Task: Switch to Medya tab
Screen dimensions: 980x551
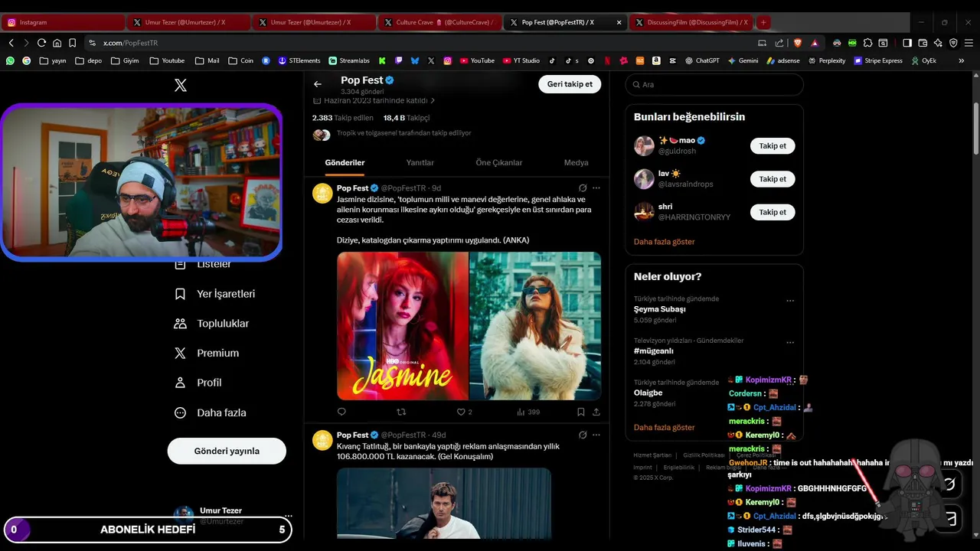Action: tap(577, 162)
